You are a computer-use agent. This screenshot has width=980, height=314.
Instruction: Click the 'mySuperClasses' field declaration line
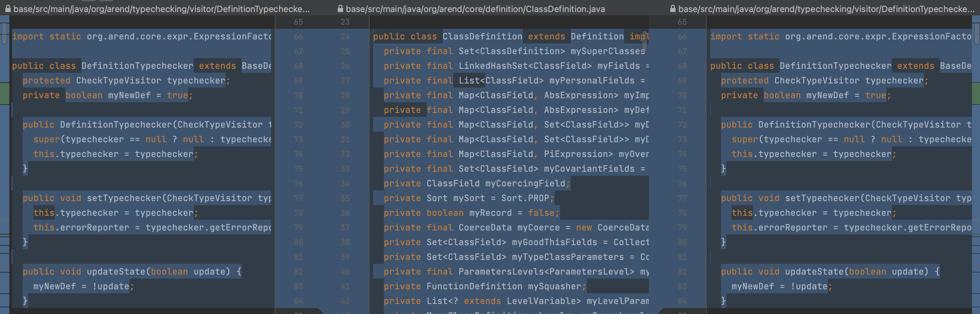click(x=514, y=51)
